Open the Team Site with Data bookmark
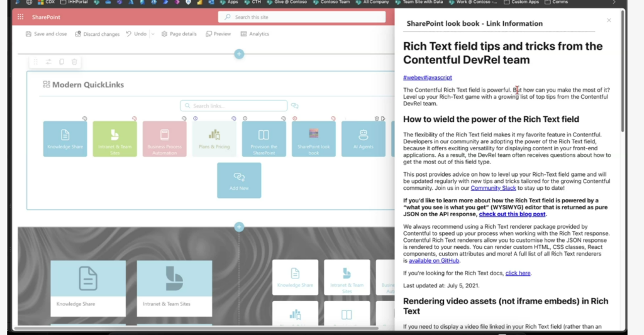 click(419, 2)
